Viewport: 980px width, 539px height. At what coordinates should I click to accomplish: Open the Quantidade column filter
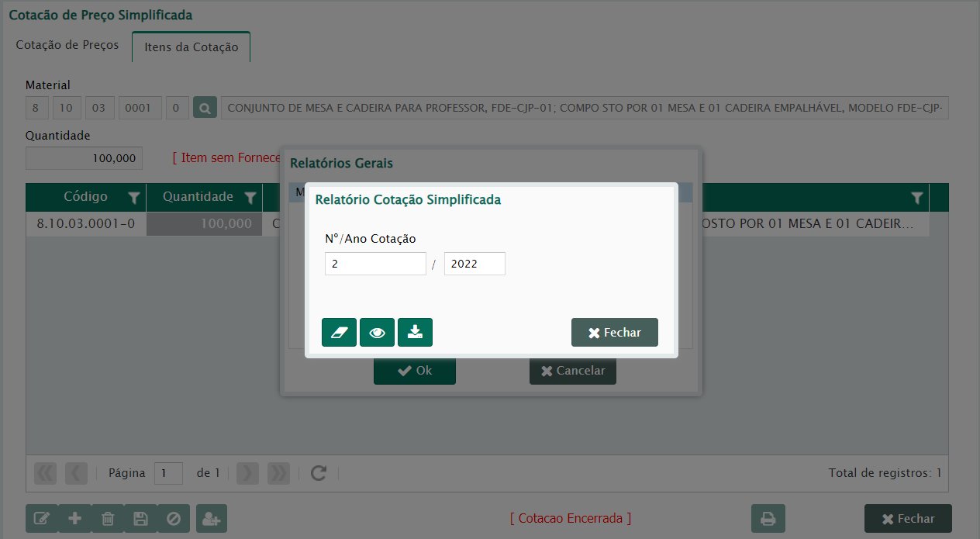[x=250, y=199]
